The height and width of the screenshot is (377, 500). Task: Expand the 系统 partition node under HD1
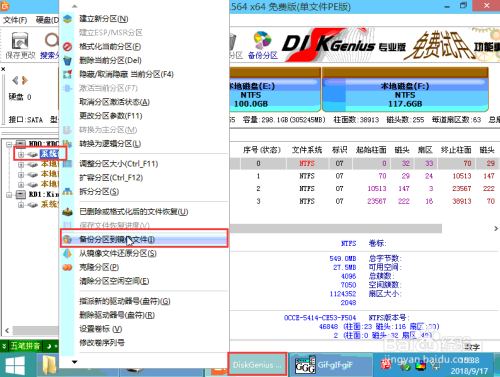click(x=21, y=205)
